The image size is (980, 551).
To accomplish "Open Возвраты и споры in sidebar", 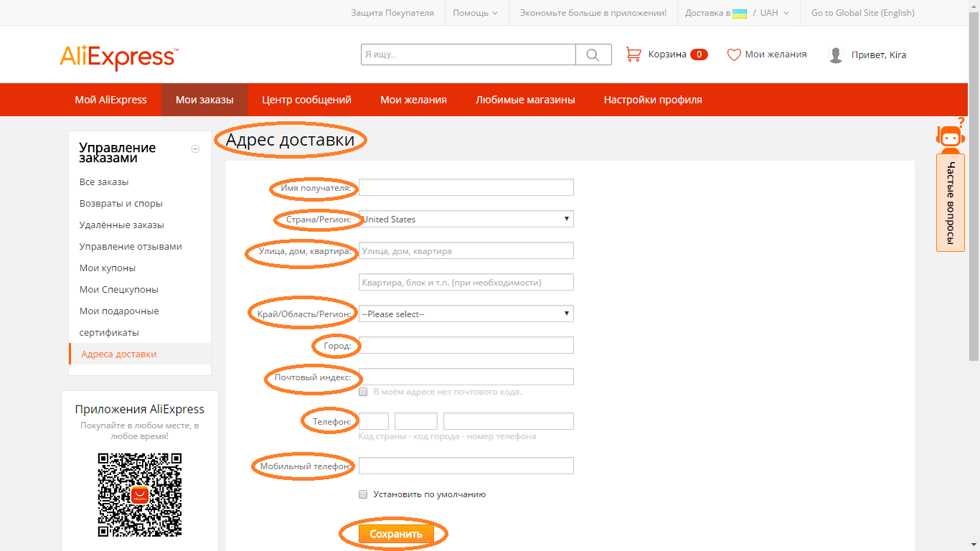I will [x=121, y=204].
